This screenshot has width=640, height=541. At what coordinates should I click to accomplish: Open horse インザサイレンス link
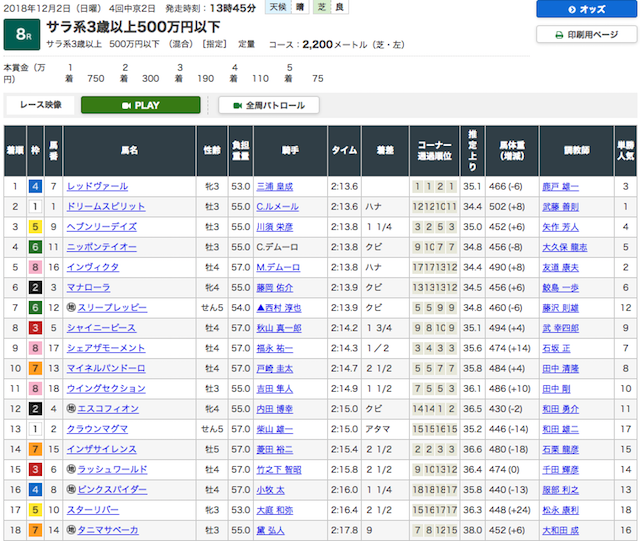[x=102, y=449]
